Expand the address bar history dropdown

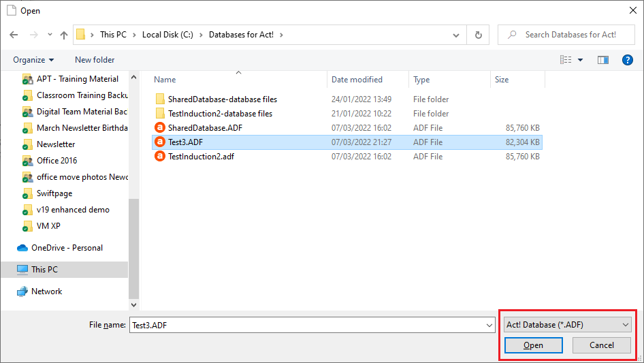[x=456, y=35]
